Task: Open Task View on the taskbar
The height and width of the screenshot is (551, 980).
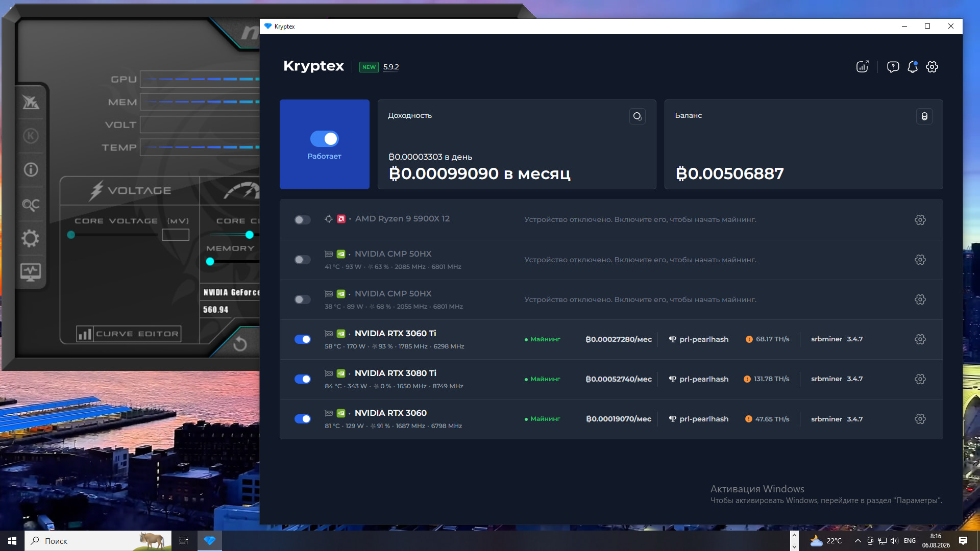Action: [x=184, y=541]
